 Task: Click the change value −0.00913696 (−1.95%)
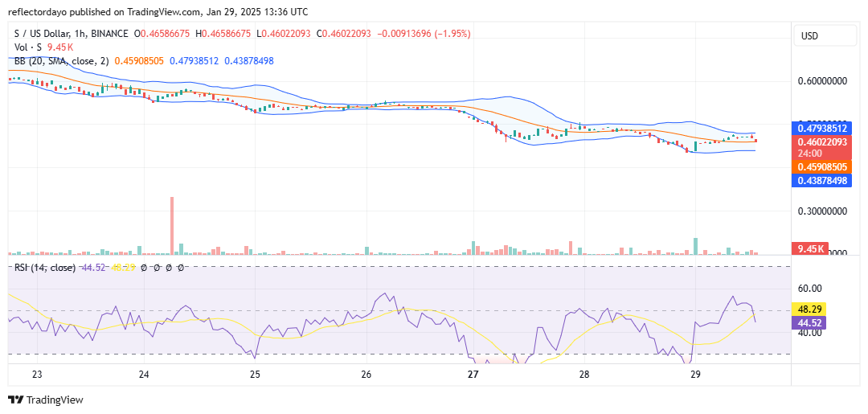(424, 34)
